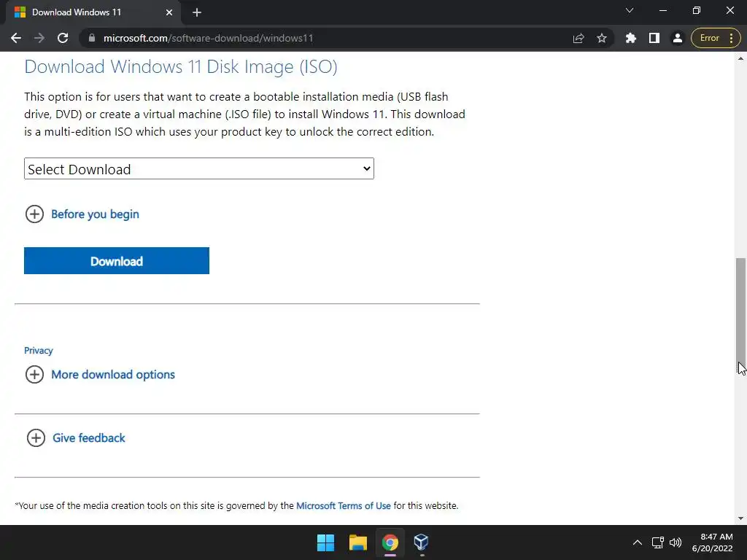Click the blue Download button

point(117,260)
